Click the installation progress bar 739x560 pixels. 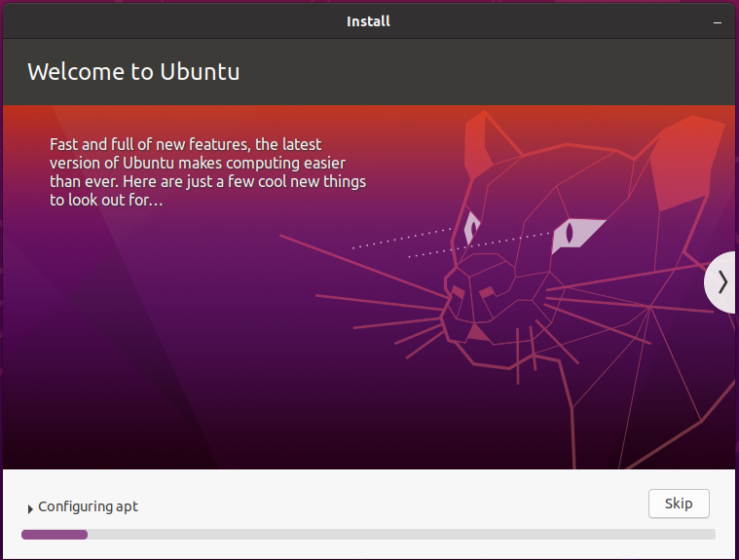pos(368,534)
